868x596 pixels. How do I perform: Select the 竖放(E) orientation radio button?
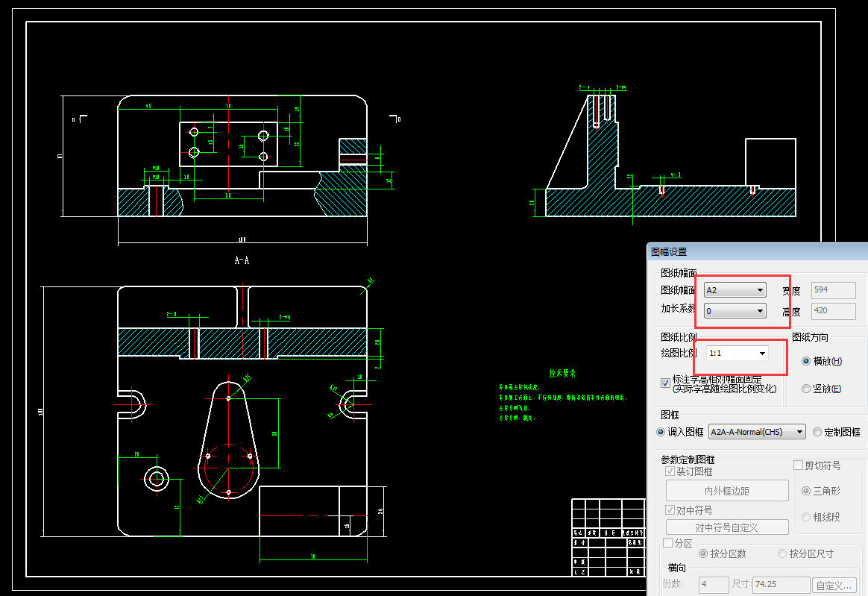click(806, 389)
